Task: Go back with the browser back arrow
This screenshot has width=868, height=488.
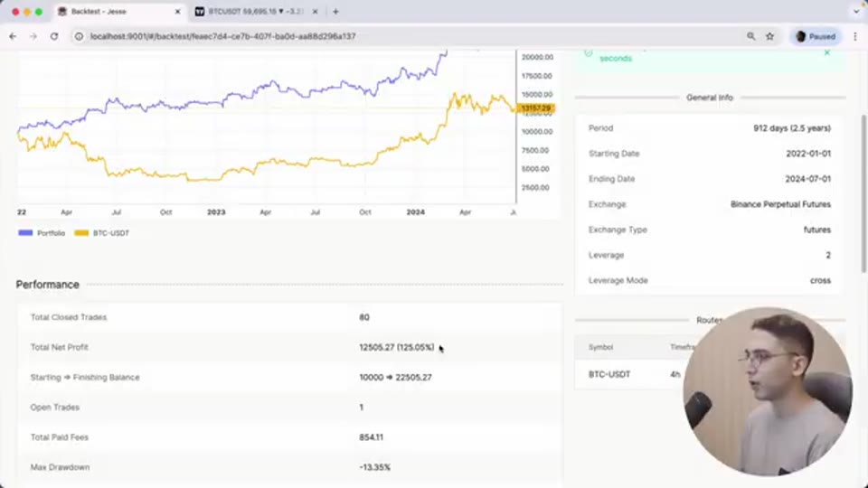Action: [x=13, y=36]
